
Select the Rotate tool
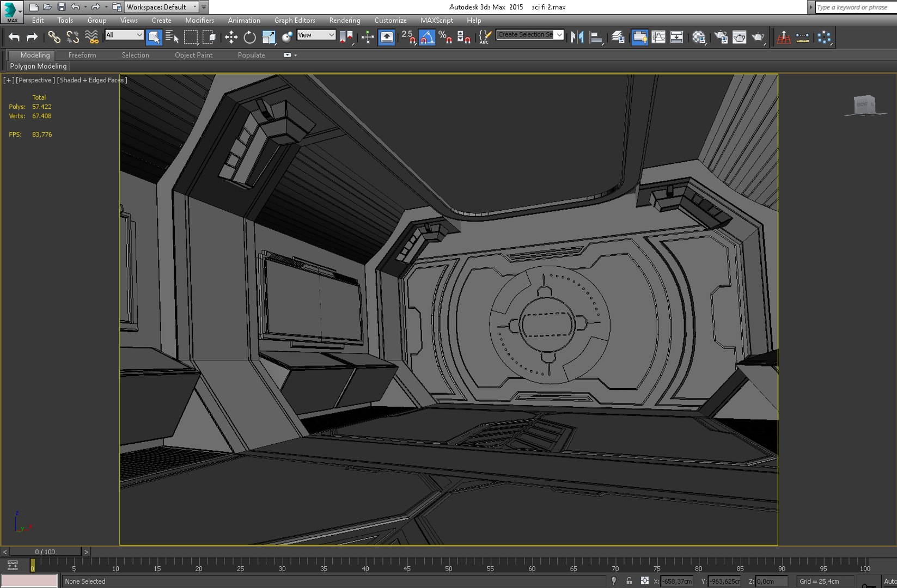249,37
